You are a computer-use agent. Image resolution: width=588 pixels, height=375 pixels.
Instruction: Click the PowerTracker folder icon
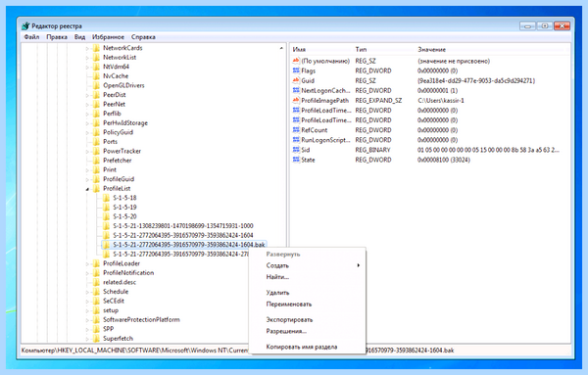tap(96, 151)
